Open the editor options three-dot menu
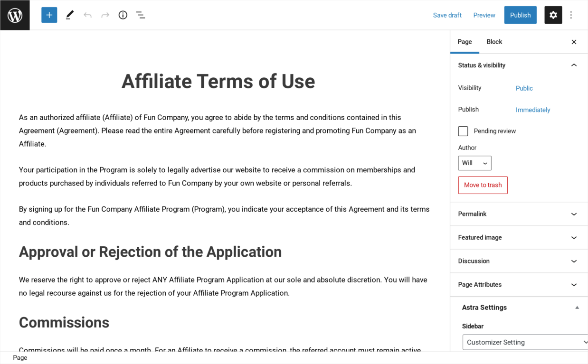Screen dimensions: 588x364 (x=571, y=15)
